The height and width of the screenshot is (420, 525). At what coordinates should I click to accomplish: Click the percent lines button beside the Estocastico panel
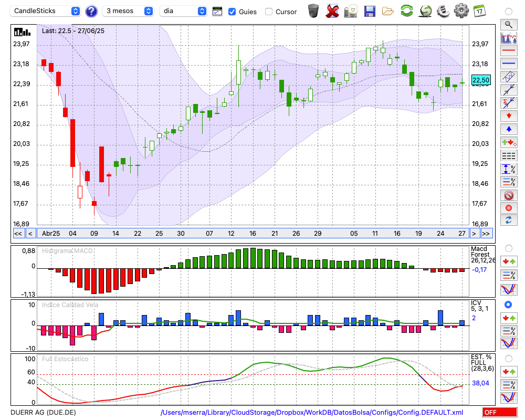click(x=509, y=384)
